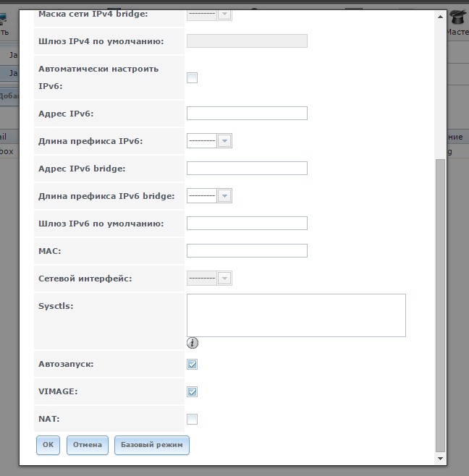The height and width of the screenshot is (476, 469).
Task: Click into the MAC address field
Action: point(247,251)
